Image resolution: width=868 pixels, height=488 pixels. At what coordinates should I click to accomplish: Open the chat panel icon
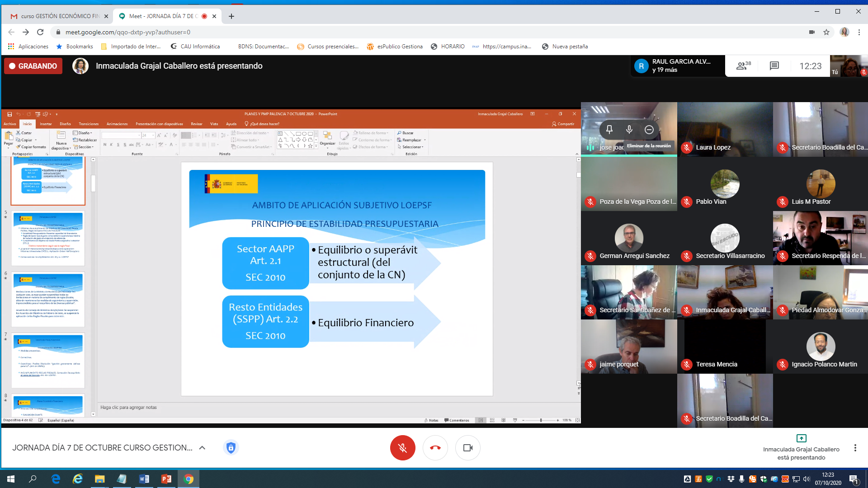tap(774, 66)
